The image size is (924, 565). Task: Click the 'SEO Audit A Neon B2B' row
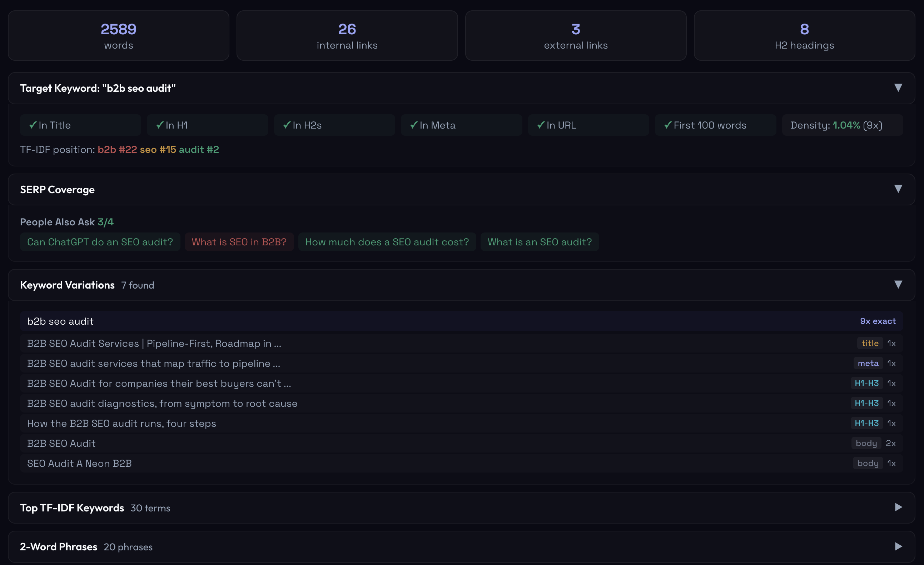tap(461, 464)
